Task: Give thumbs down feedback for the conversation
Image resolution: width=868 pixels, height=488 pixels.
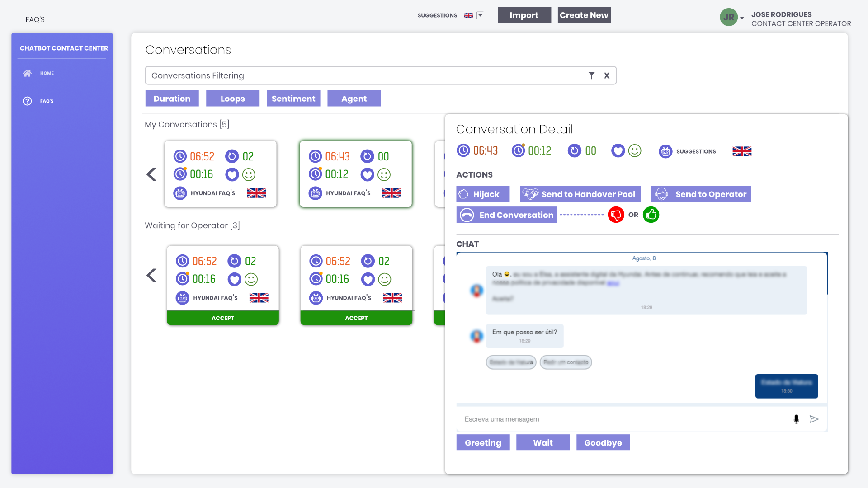Action: point(615,215)
